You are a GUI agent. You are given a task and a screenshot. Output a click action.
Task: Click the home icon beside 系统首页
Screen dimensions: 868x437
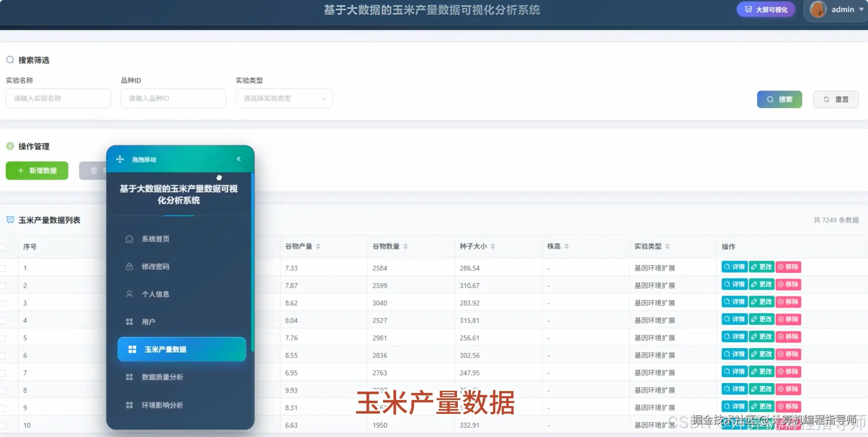click(129, 239)
